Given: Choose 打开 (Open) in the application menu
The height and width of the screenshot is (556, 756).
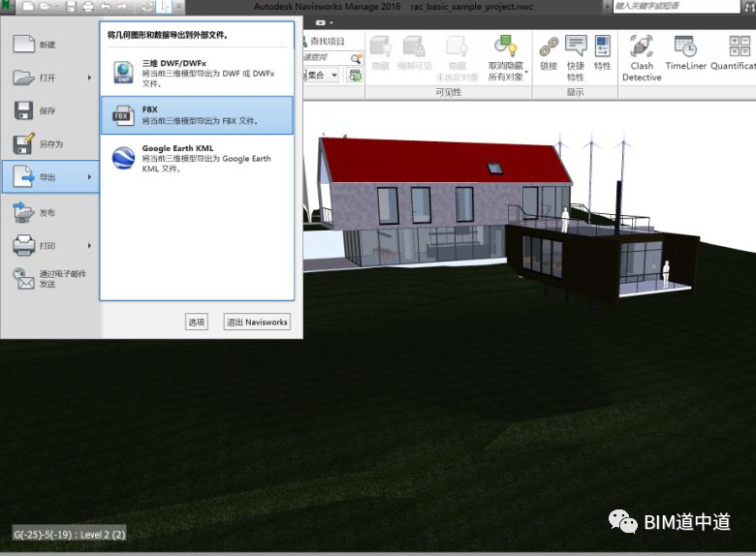Looking at the screenshot, I should pyautogui.click(x=49, y=77).
